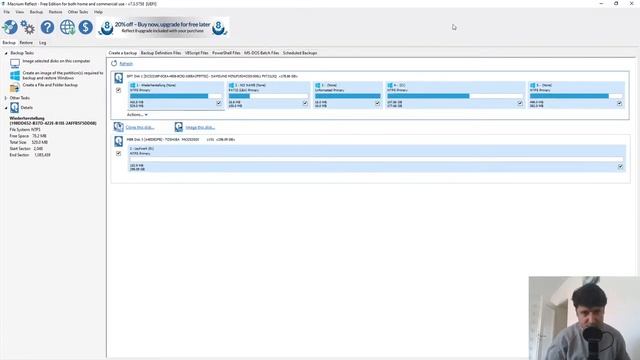Toggle checkbox for partition 3 unformatted
The width and height of the screenshot is (640, 360).
click(x=378, y=103)
